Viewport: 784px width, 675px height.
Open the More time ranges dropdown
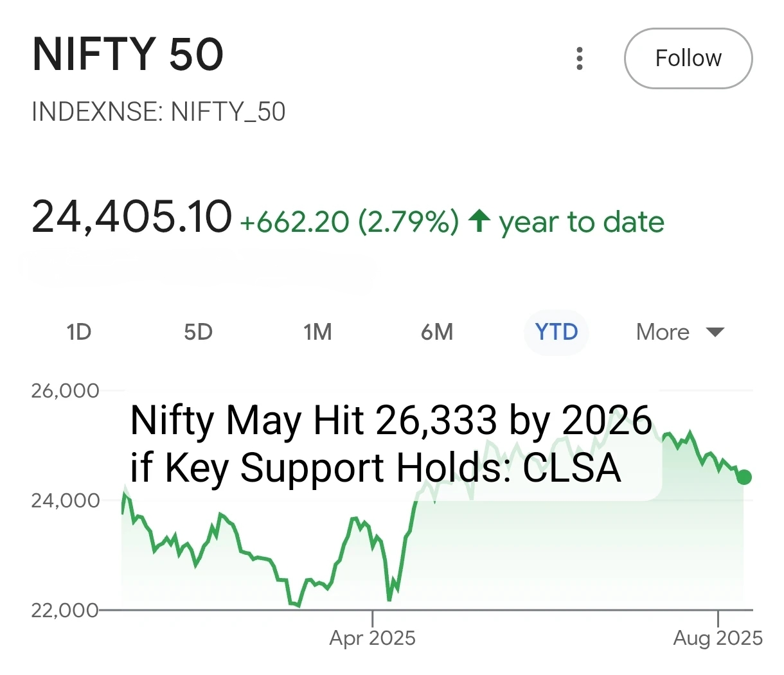click(663, 332)
